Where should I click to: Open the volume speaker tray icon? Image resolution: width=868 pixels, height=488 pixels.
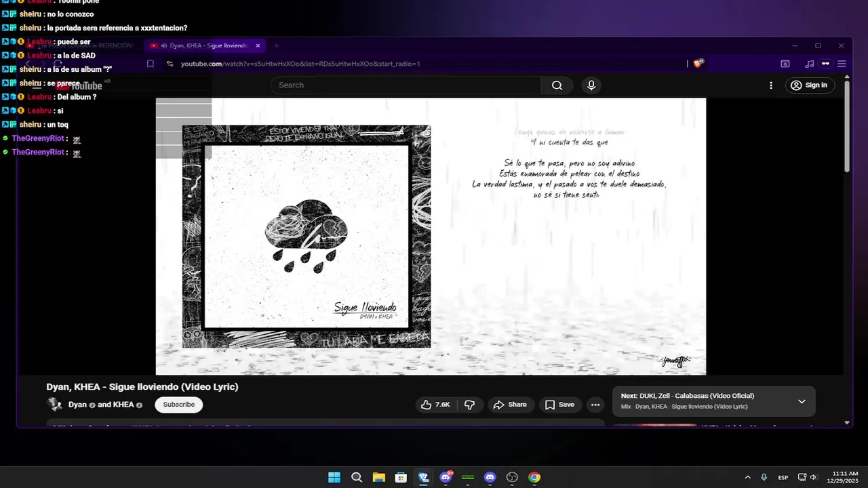[x=813, y=477]
